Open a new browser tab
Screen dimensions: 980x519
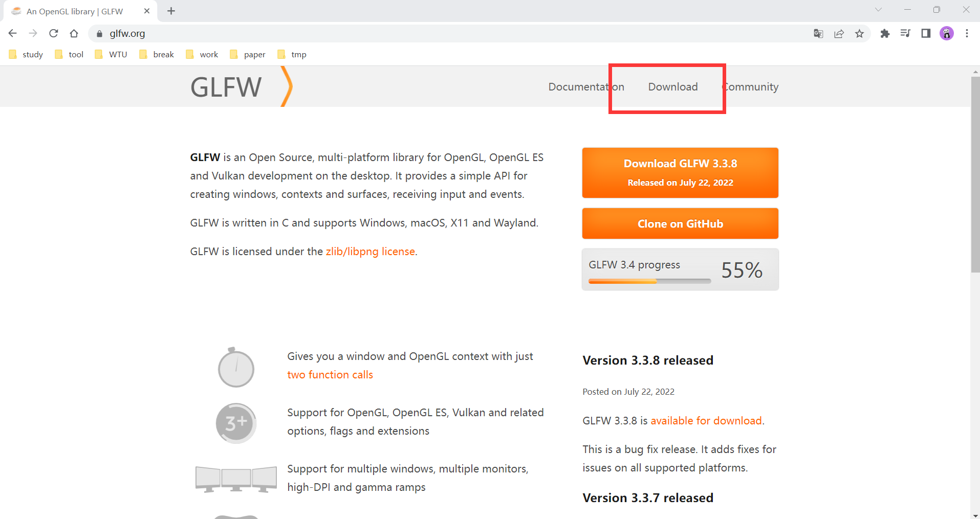pyautogui.click(x=171, y=11)
